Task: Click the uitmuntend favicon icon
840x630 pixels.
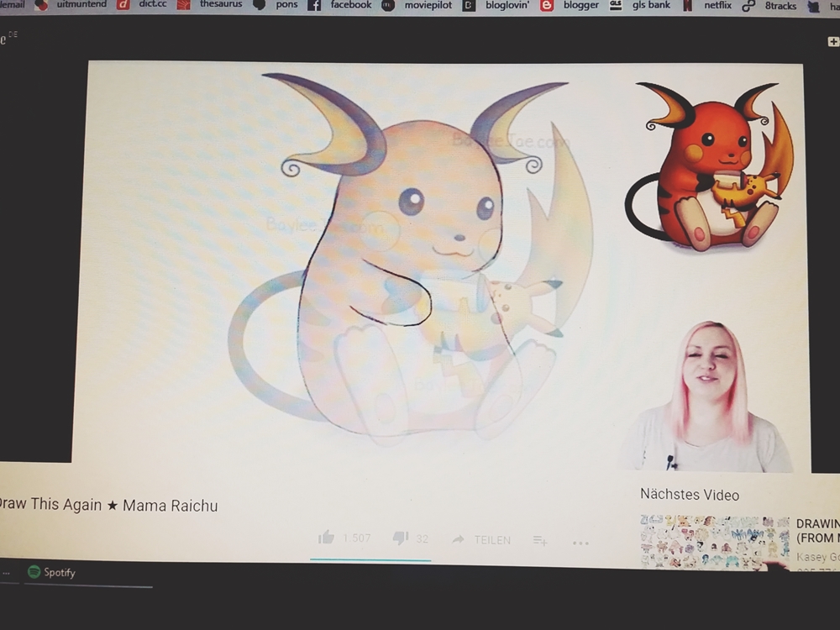Action: [x=41, y=5]
